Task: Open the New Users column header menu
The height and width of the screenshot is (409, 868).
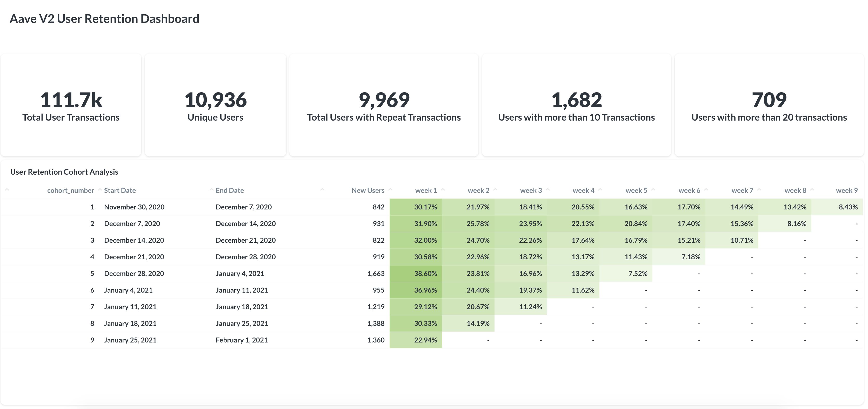Action: [x=368, y=190]
